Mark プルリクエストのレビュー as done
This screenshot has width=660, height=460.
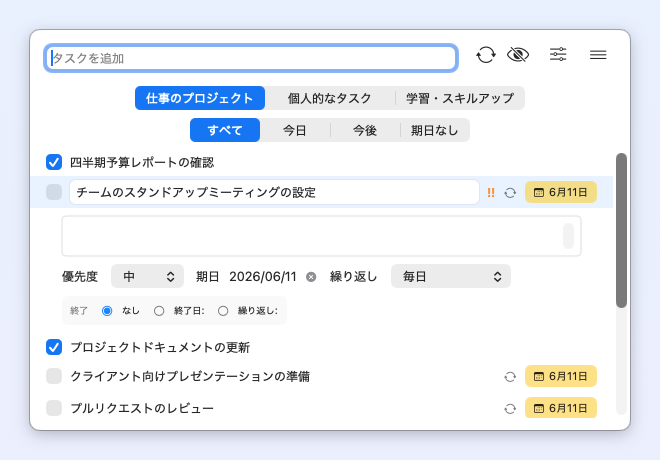[x=54, y=408]
